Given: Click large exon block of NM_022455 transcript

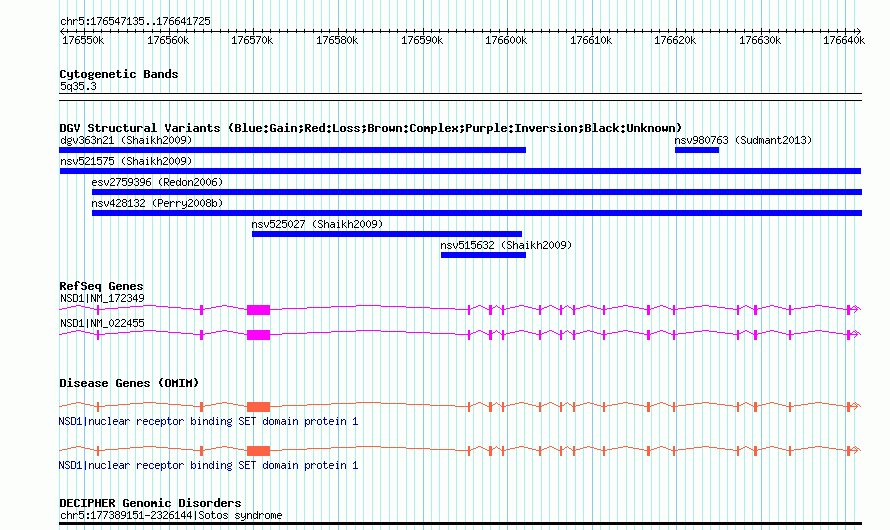Looking at the screenshot, I should point(258,335).
